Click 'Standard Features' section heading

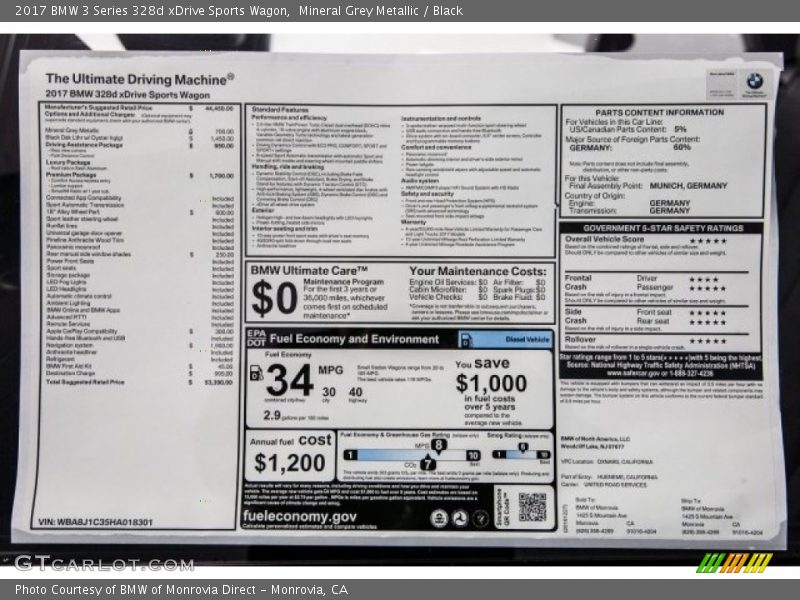click(x=280, y=110)
